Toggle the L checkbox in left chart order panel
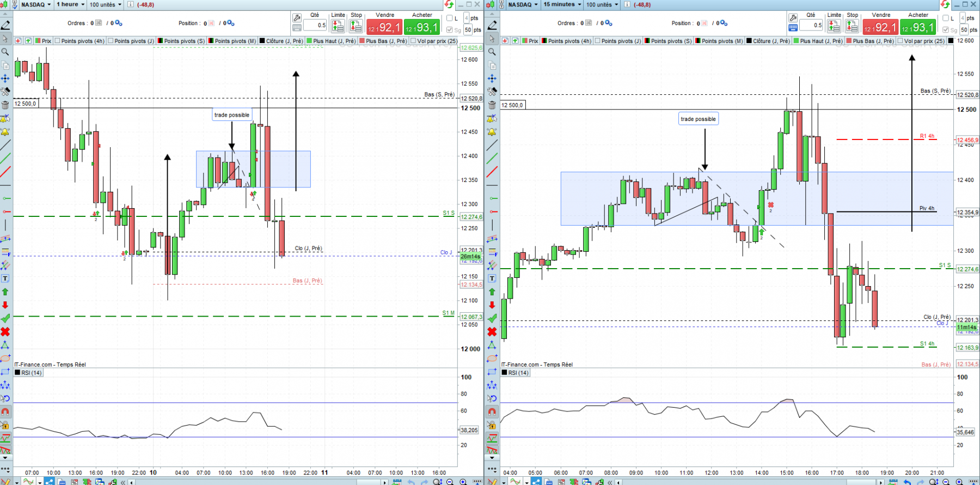The width and height of the screenshot is (980, 485). coord(450,18)
